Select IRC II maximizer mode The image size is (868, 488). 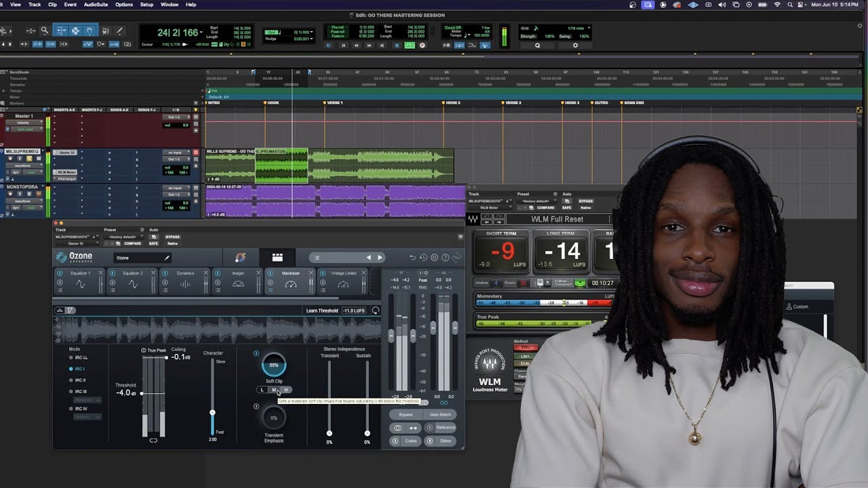[x=78, y=380]
